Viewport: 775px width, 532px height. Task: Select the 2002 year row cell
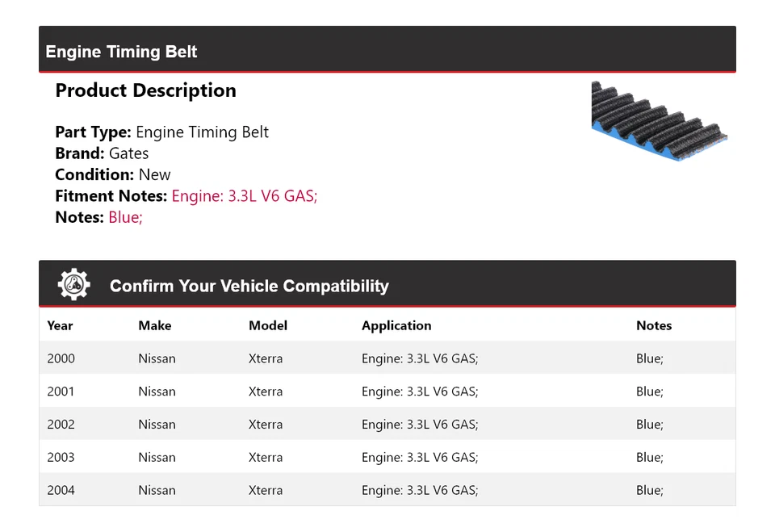tap(61, 425)
